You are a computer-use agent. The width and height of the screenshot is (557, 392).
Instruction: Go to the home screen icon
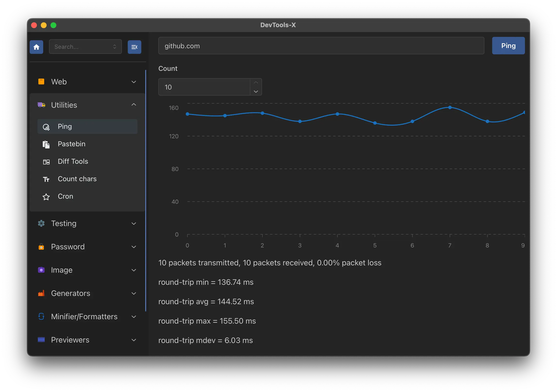click(36, 47)
